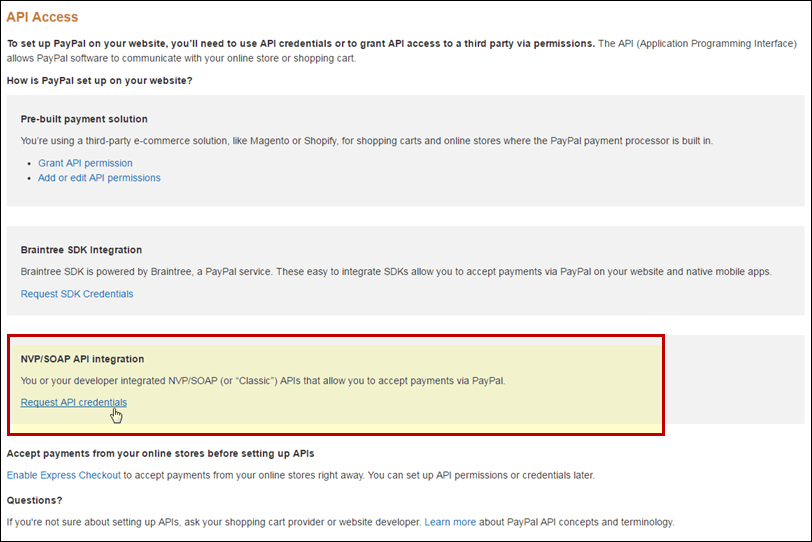Click 'How is PayPal set up' heading
The image size is (812, 542).
click(99, 80)
